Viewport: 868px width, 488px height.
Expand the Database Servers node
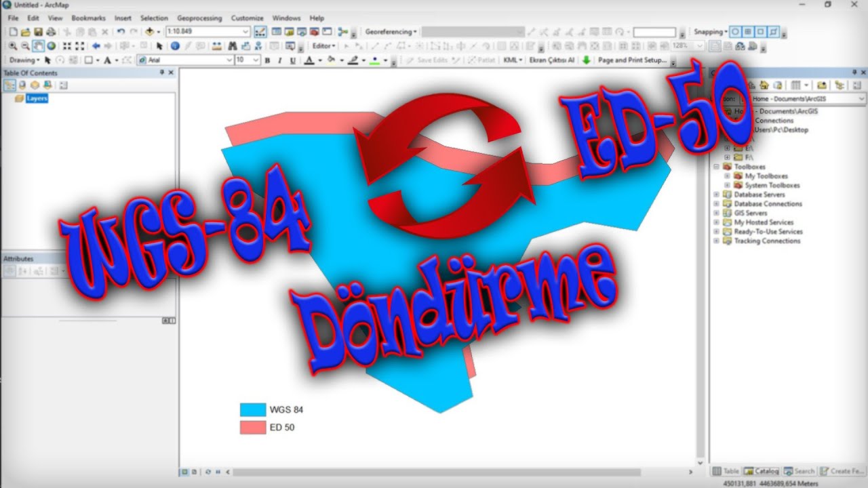716,195
